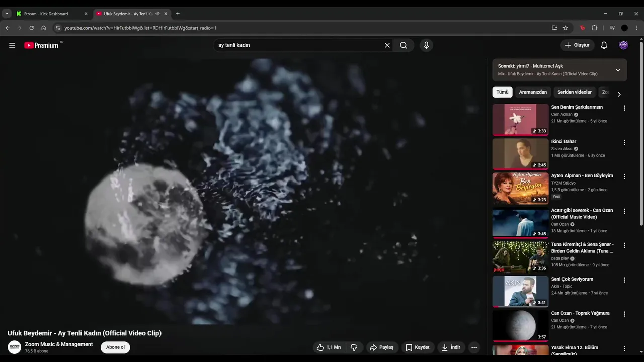
Task: Open the media control toolbar icon
Action: (x=612, y=28)
